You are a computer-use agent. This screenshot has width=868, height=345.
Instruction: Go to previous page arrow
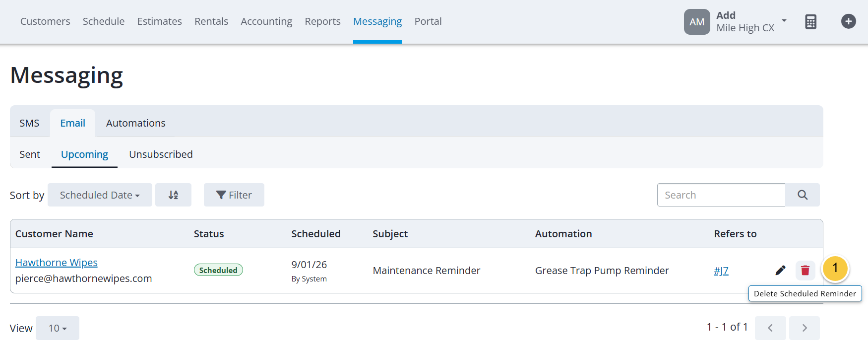770,328
